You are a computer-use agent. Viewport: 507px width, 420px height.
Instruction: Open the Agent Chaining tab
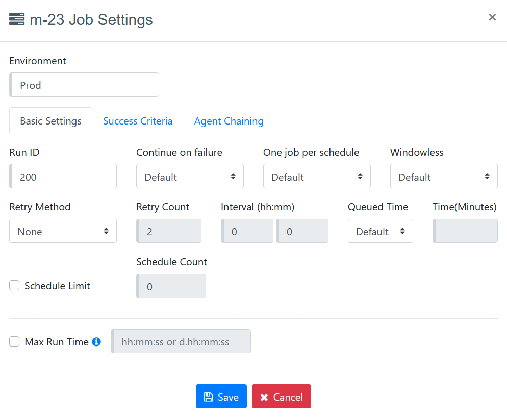tap(229, 121)
